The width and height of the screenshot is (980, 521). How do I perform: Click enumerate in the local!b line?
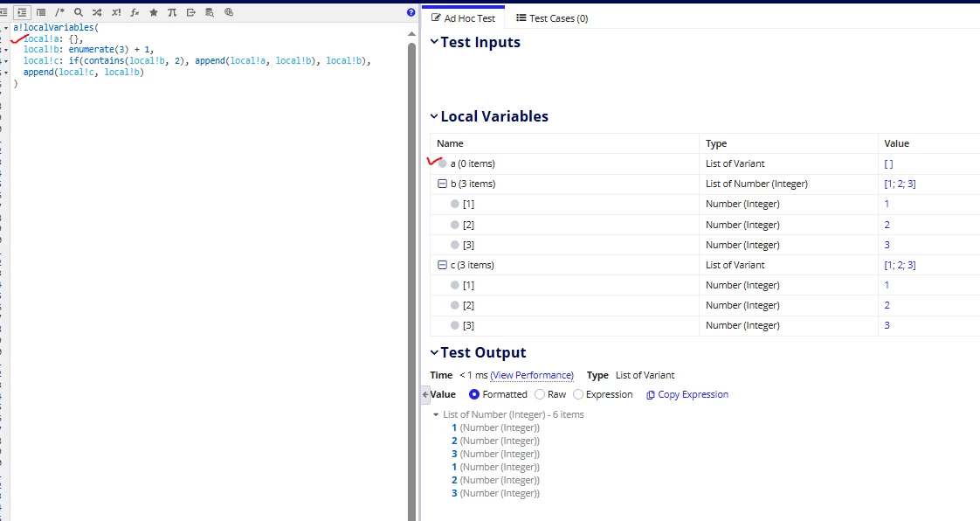91,50
